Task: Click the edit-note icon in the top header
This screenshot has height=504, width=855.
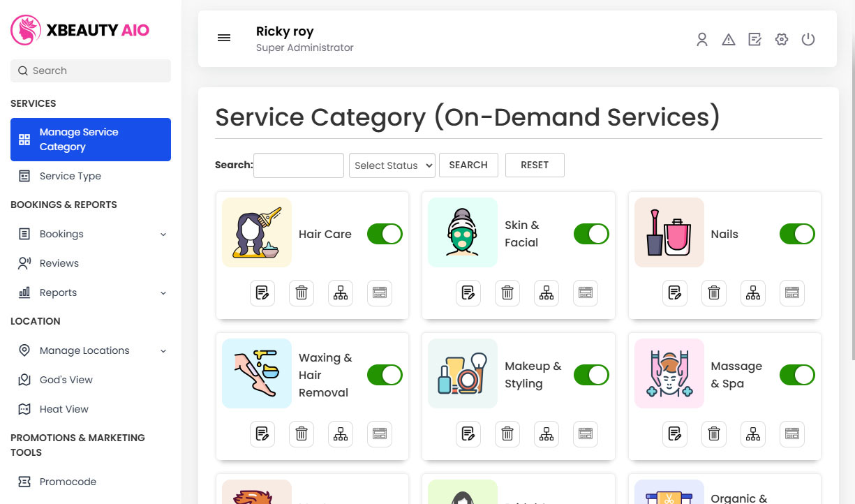Action: click(754, 40)
